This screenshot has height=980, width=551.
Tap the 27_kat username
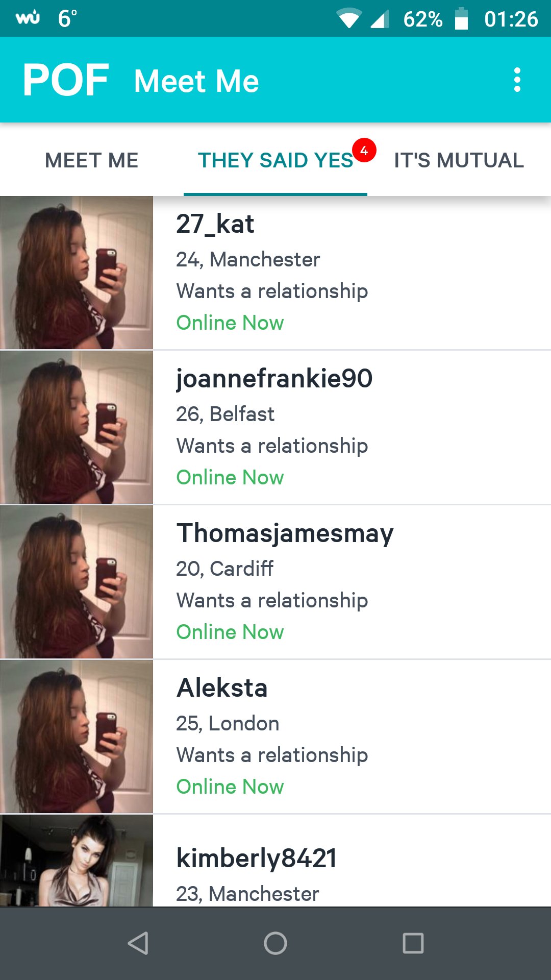[x=215, y=224]
